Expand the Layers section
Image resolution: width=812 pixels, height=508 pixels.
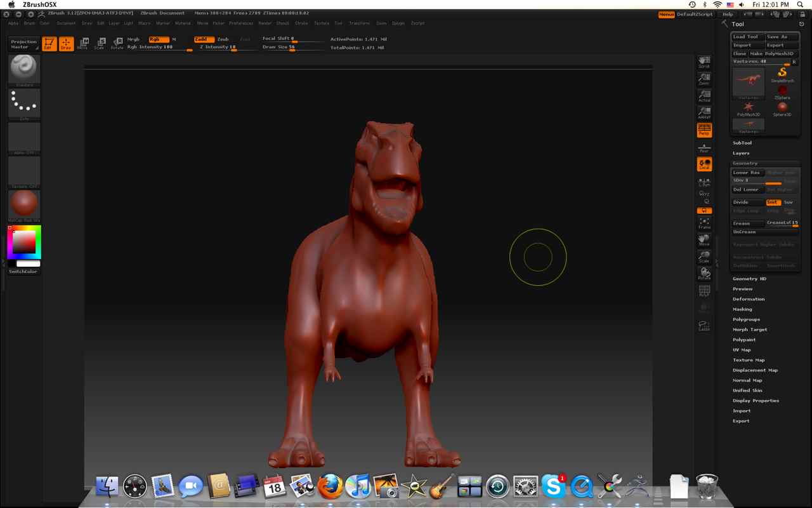click(741, 153)
